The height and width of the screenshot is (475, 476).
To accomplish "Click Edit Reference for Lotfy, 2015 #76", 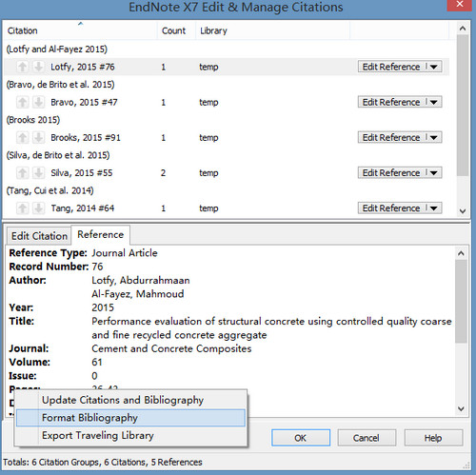I will (391, 67).
